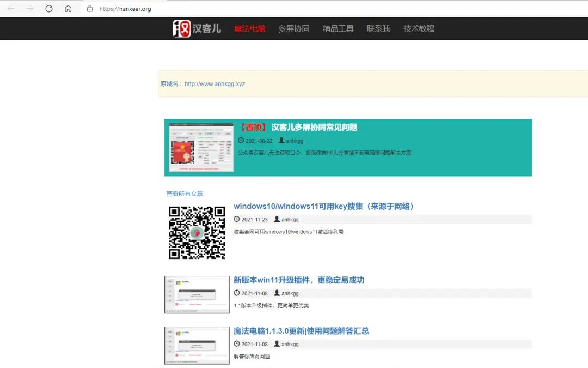Open the 魔法电脑 menu item
588x368 pixels.
[x=250, y=28]
